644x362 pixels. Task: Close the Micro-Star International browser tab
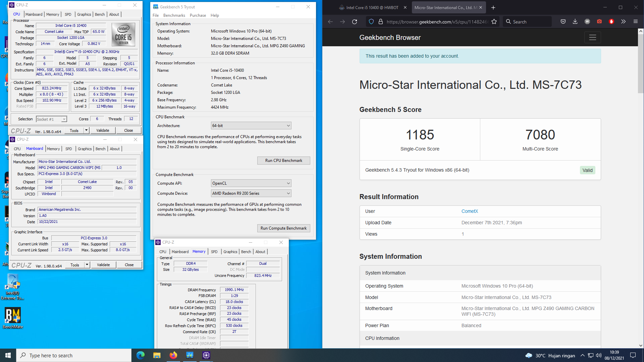[x=481, y=8]
